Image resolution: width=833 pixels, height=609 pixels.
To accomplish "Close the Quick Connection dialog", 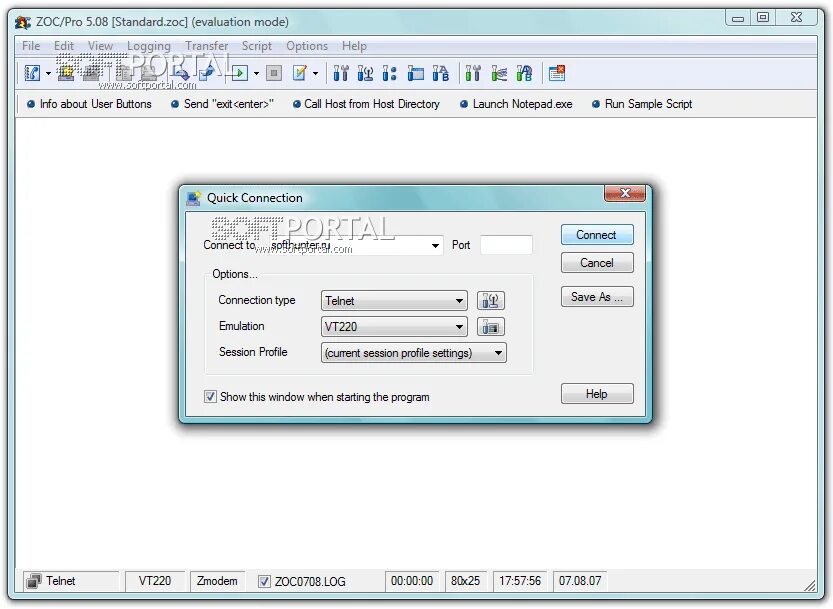I will 625,193.
